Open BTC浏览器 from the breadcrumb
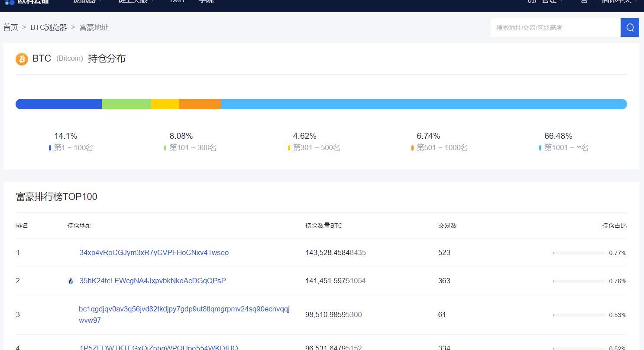This screenshot has width=644, height=350. pyautogui.click(x=49, y=28)
